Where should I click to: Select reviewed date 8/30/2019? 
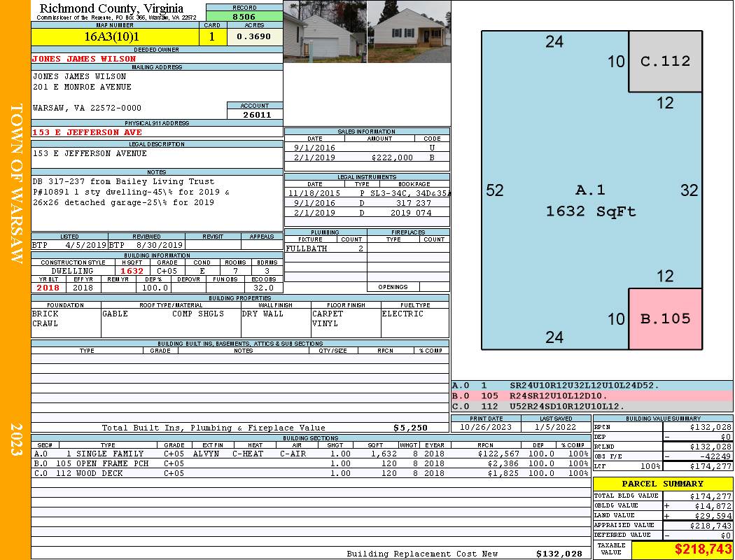pos(160,244)
